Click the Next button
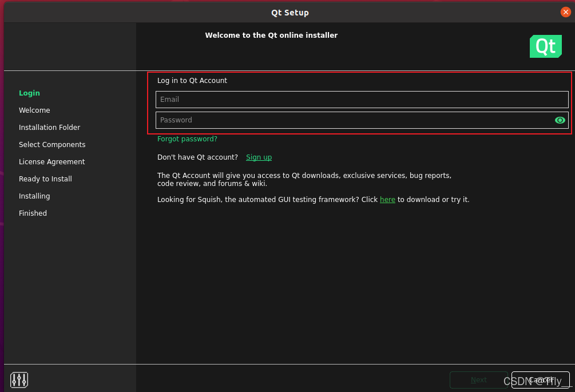Image resolution: width=575 pixels, height=392 pixels. pos(478,380)
